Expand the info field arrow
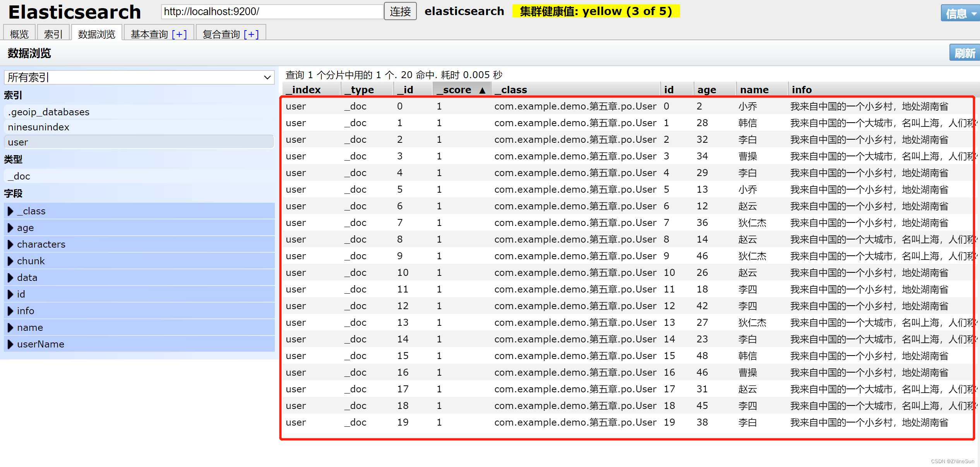This screenshot has height=467, width=980. (10, 311)
